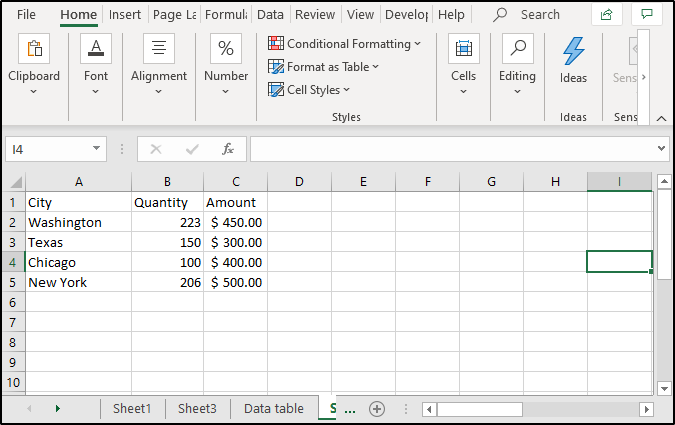Image resolution: width=675 pixels, height=425 pixels.
Task: Select cell with $ 300.00
Action: point(235,242)
